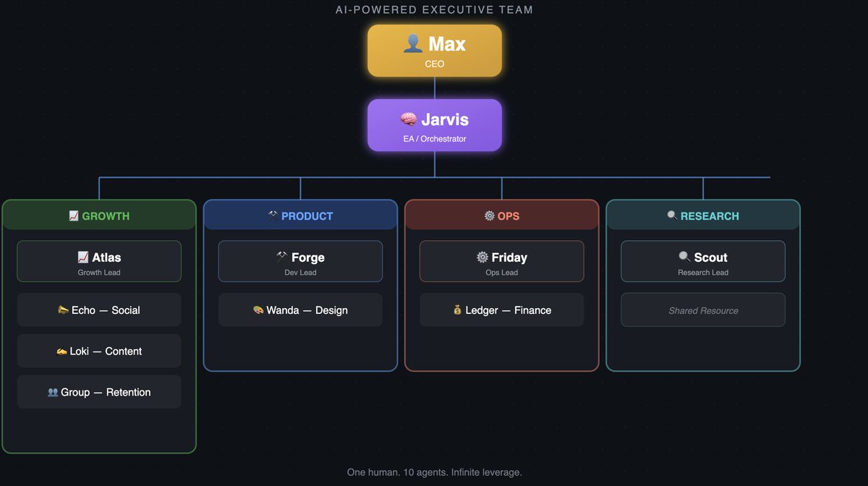Click the GROWTH department header
Screen dimensions: 868x486
point(99,215)
